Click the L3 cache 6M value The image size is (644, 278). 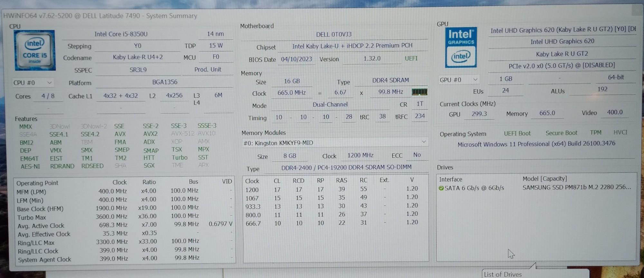[218, 95]
